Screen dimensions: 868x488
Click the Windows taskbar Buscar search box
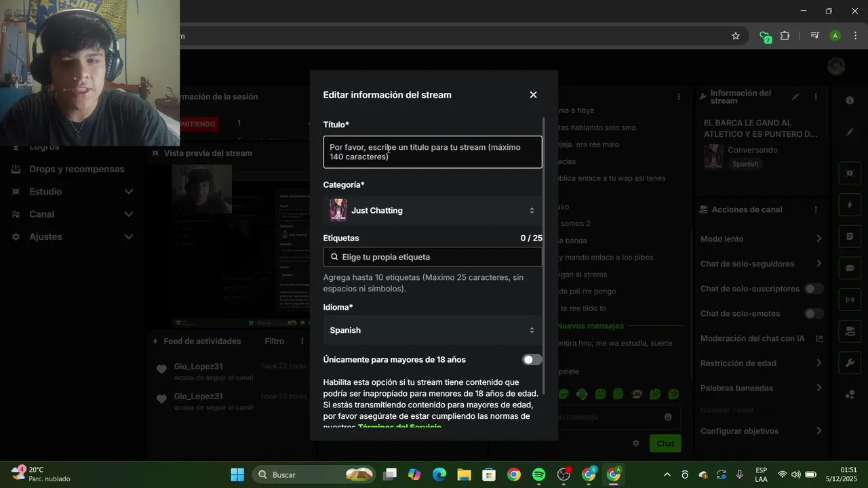pyautogui.click(x=315, y=474)
